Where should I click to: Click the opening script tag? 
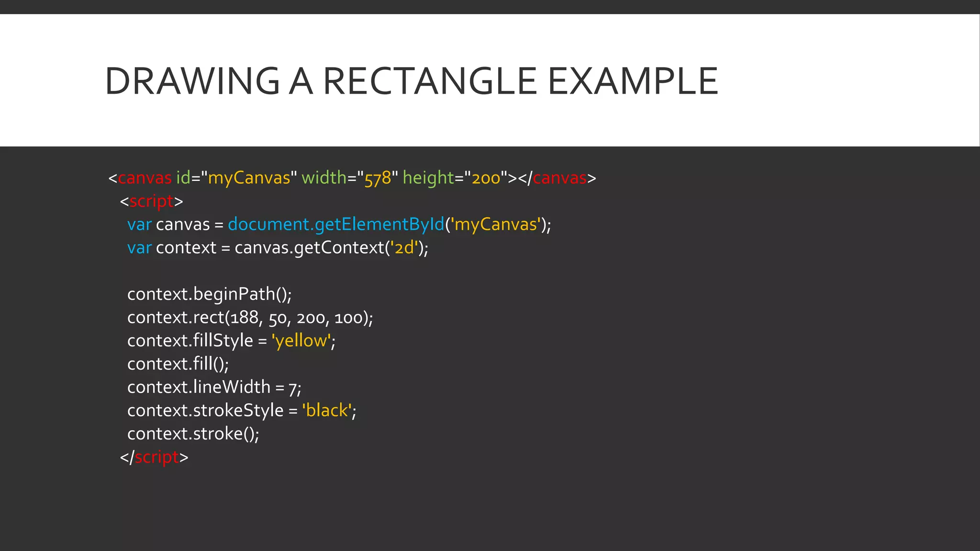click(151, 201)
